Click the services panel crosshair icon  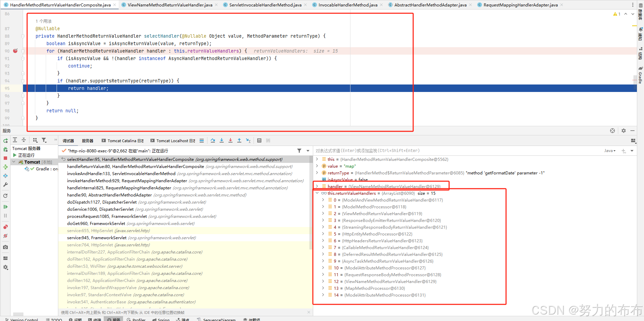click(612, 131)
